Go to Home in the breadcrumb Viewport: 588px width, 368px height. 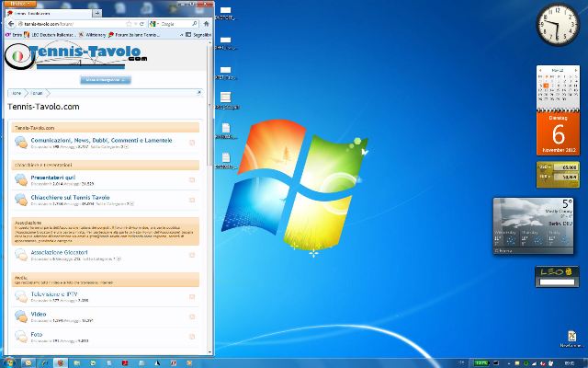[17, 93]
